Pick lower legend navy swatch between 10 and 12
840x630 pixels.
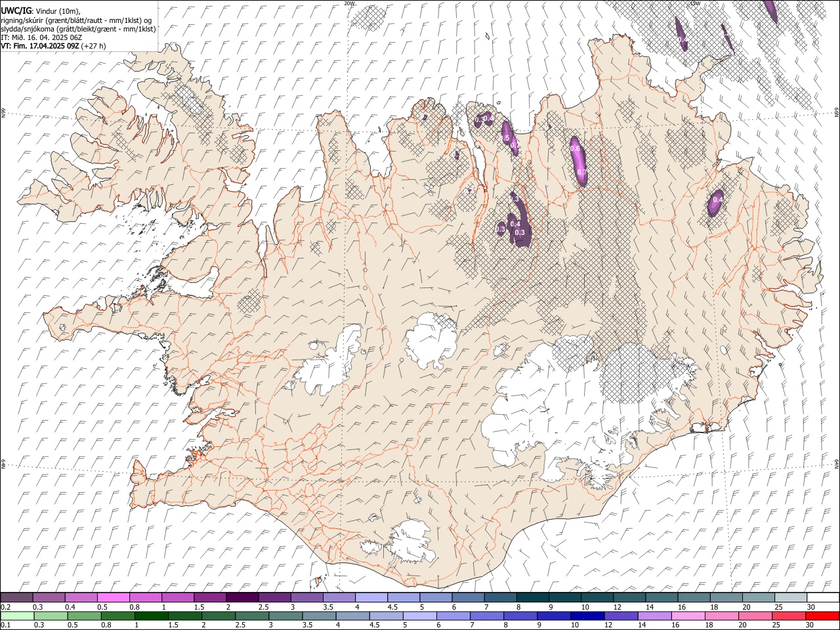[x=588, y=616]
